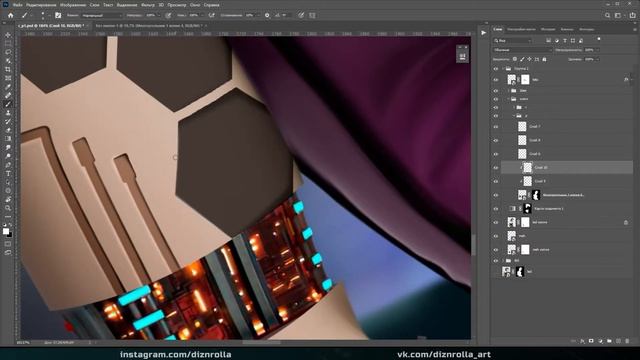The width and height of the screenshot is (640, 360).
Task: Open the Фильтр menu
Action: pyautogui.click(x=147, y=5)
